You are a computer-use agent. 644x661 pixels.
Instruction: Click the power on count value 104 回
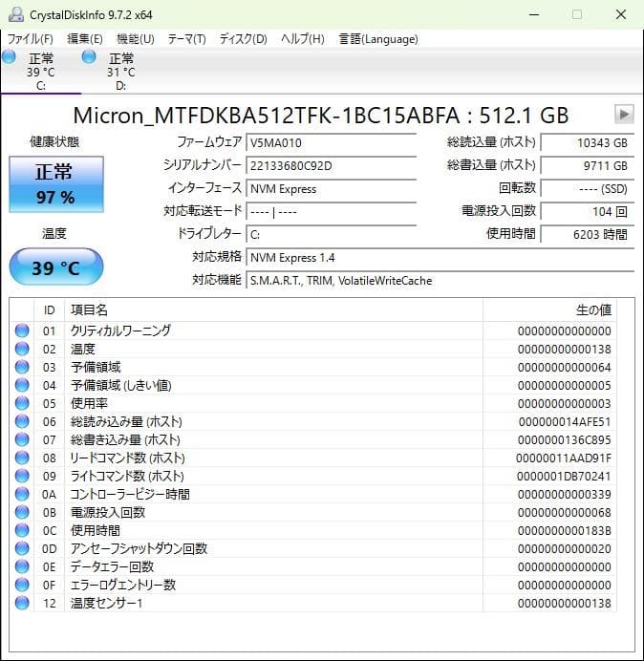coord(588,212)
